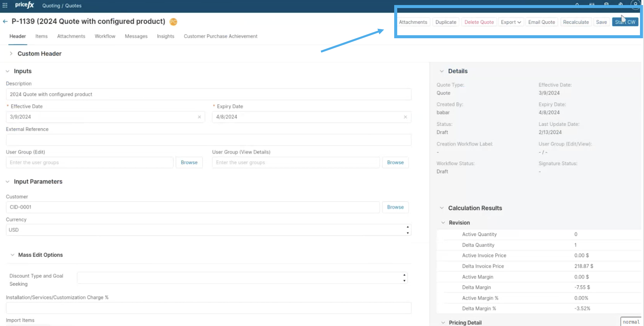Collapse the Calculation Results section

tap(442, 208)
